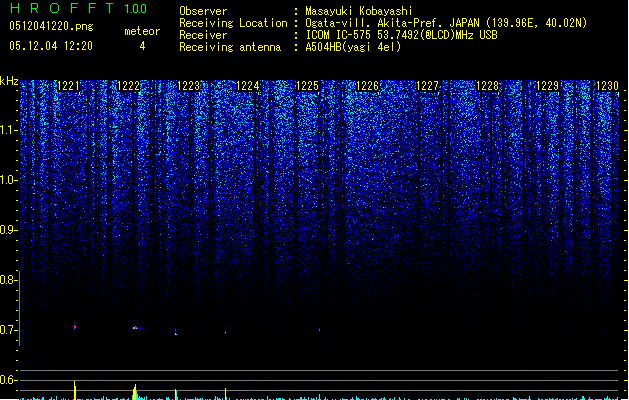Click the meteor count value 4
The width and height of the screenshot is (629, 400).
coord(142,46)
